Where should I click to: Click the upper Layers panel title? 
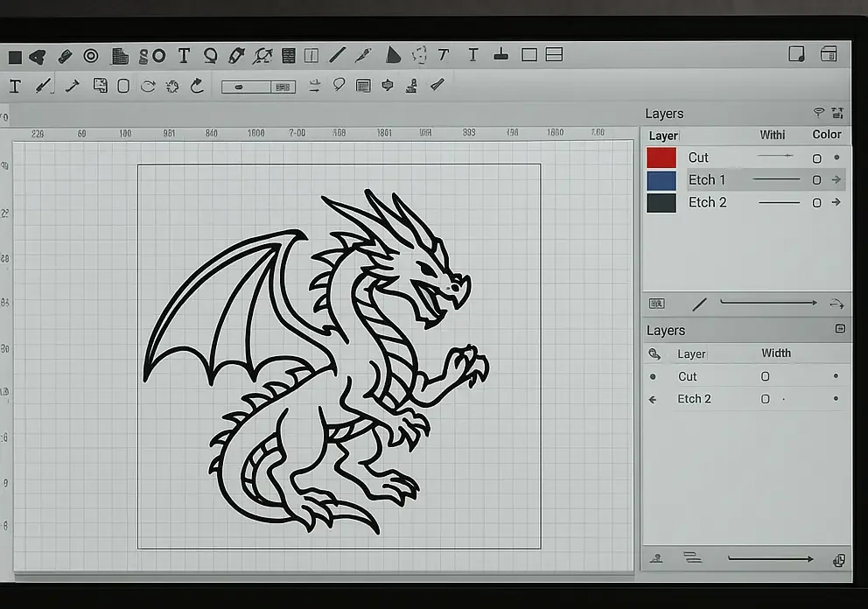click(x=664, y=114)
